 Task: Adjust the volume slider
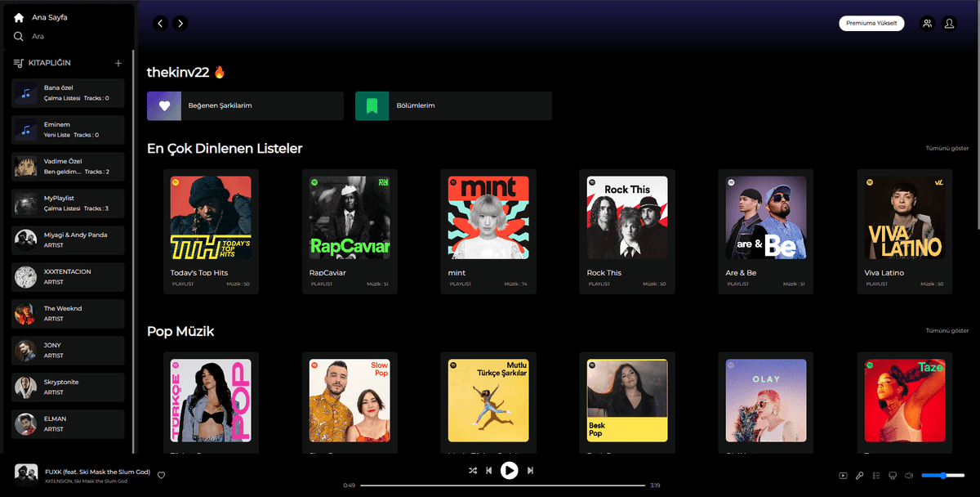point(942,476)
